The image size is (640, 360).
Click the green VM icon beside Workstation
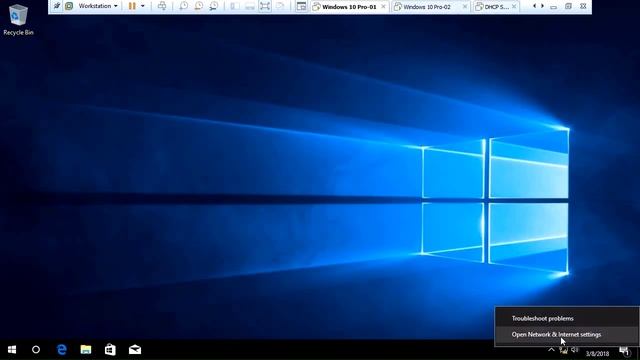(x=69, y=6)
